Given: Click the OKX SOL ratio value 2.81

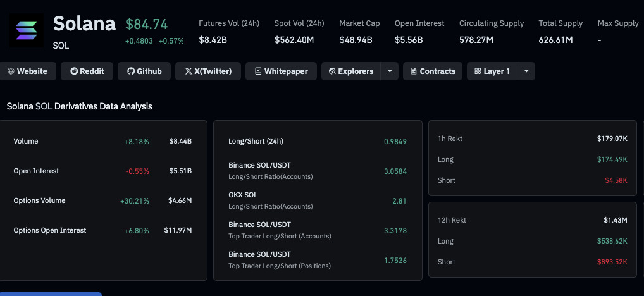Looking at the screenshot, I should coord(399,200).
